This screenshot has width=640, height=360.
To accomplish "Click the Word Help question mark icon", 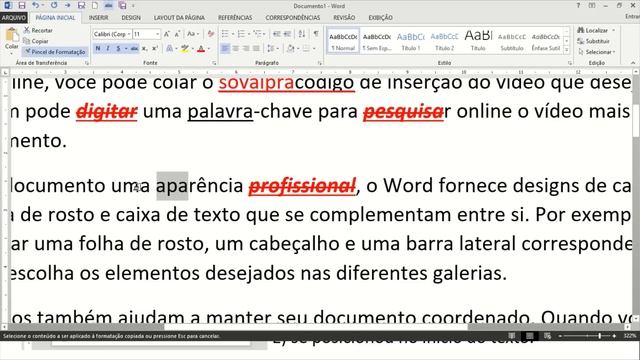I will 578,5.
